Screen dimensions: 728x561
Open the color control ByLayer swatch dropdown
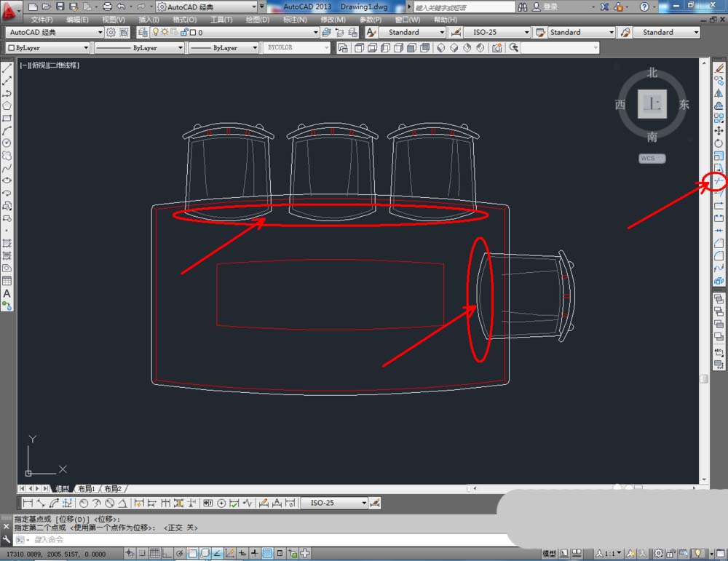tap(47, 48)
